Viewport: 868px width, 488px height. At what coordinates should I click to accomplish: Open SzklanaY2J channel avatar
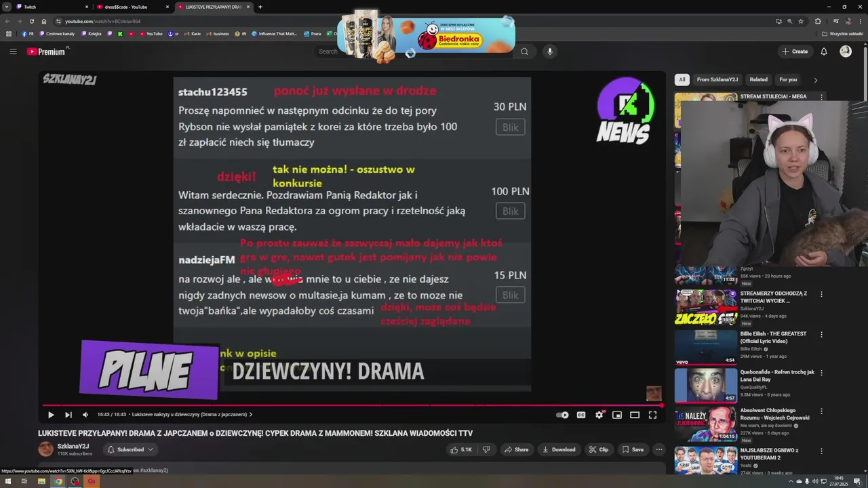pos(45,449)
